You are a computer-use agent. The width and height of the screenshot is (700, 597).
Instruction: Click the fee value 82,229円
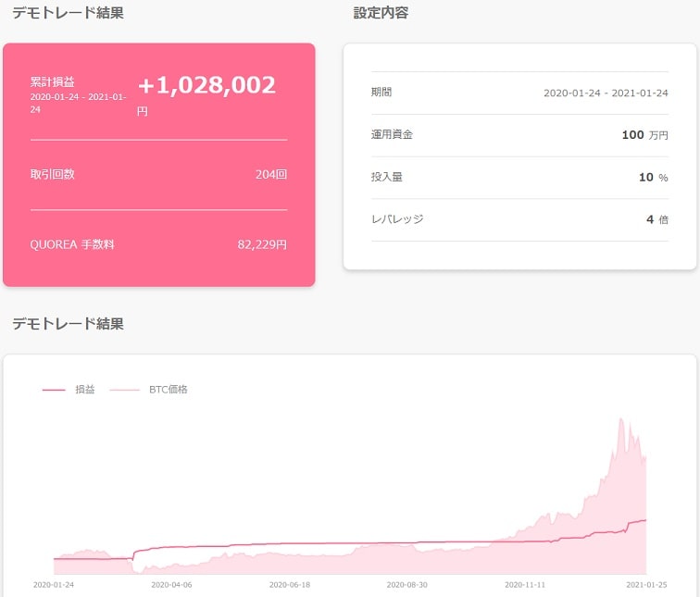262,244
